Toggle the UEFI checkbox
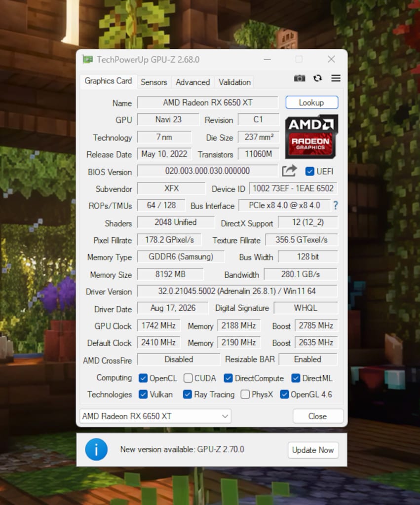The width and height of the screenshot is (420, 505). 310,171
